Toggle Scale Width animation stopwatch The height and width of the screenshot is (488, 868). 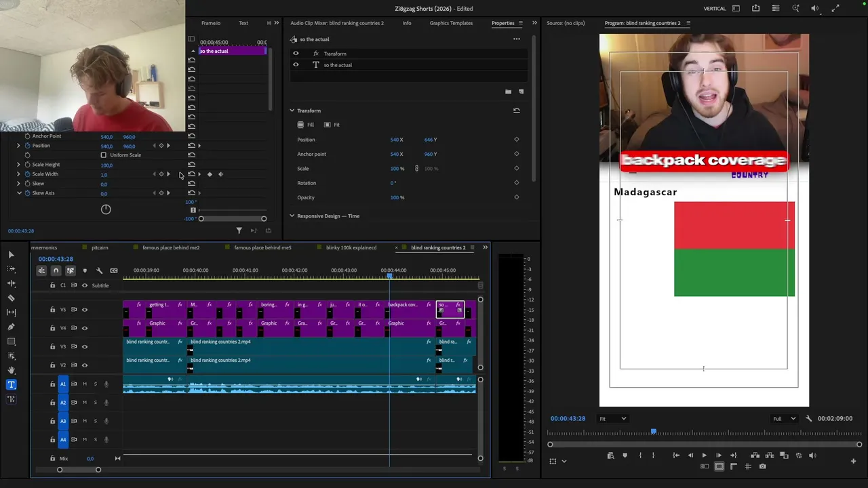coord(27,174)
